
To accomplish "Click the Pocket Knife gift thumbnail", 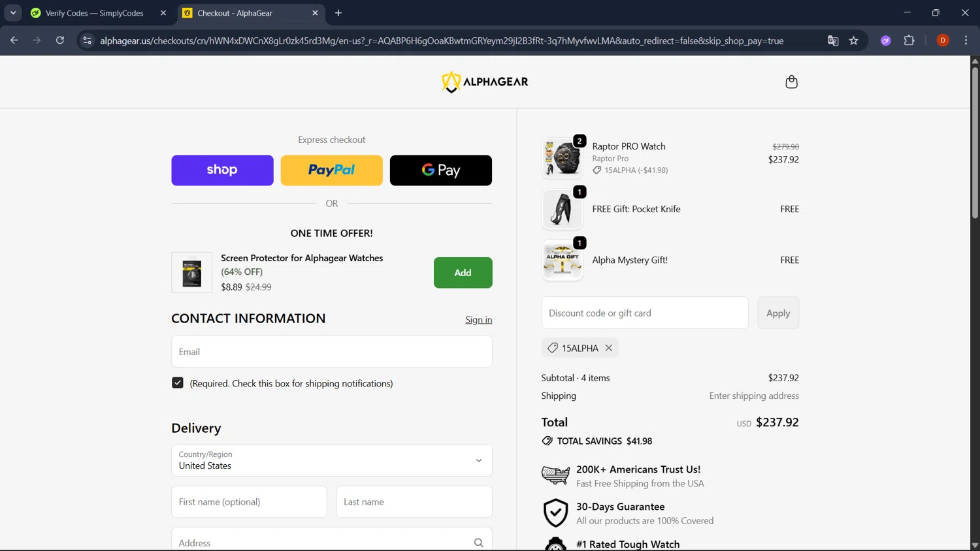I will pyautogui.click(x=562, y=209).
